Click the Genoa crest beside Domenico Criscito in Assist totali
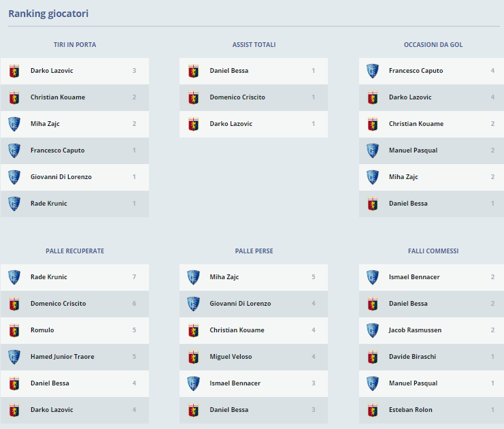The width and height of the screenshot is (504, 429). tap(193, 97)
